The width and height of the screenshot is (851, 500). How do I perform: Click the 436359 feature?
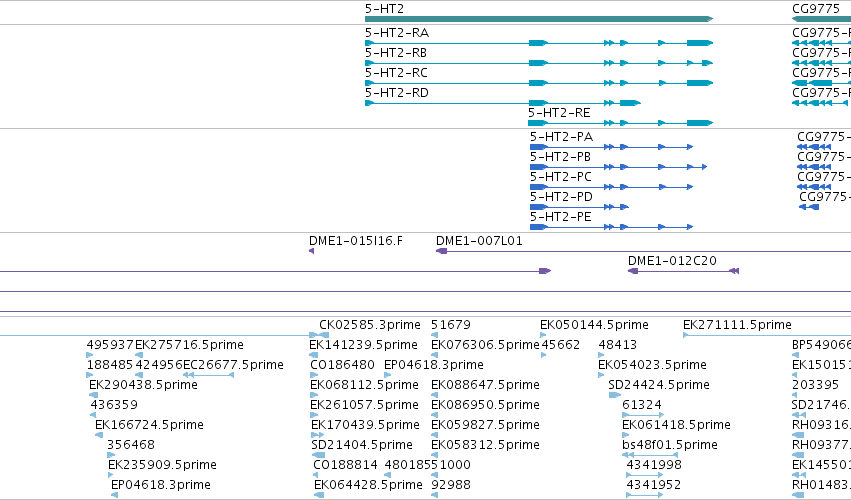pyautogui.click(x=93, y=415)
